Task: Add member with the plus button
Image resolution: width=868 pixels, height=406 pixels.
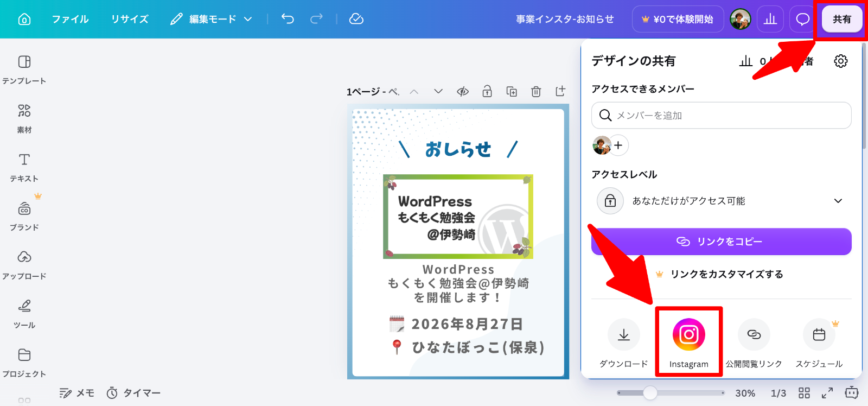Action: [x=618, y=145]
